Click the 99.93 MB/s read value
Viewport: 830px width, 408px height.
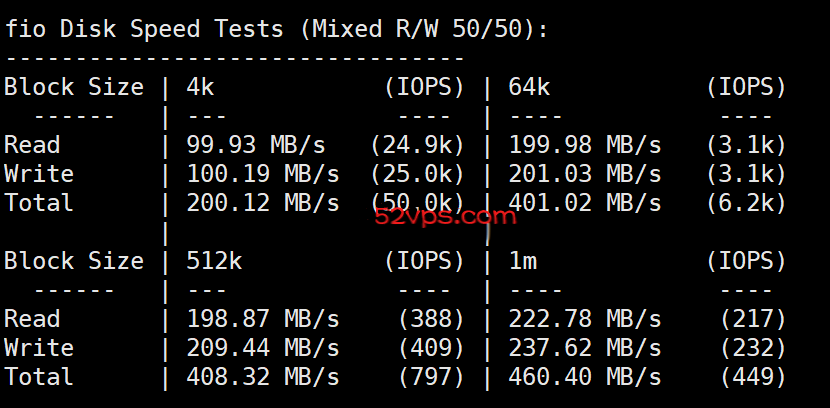coord(256,145)
